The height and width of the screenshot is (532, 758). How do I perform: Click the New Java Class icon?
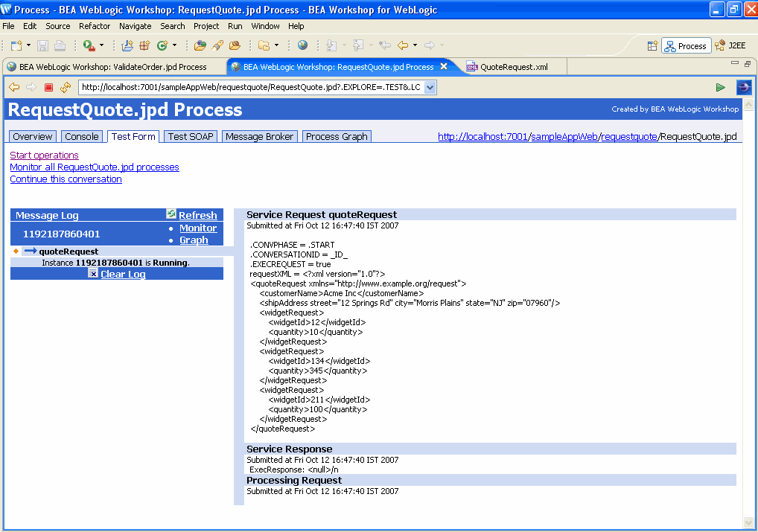point(162,45)
